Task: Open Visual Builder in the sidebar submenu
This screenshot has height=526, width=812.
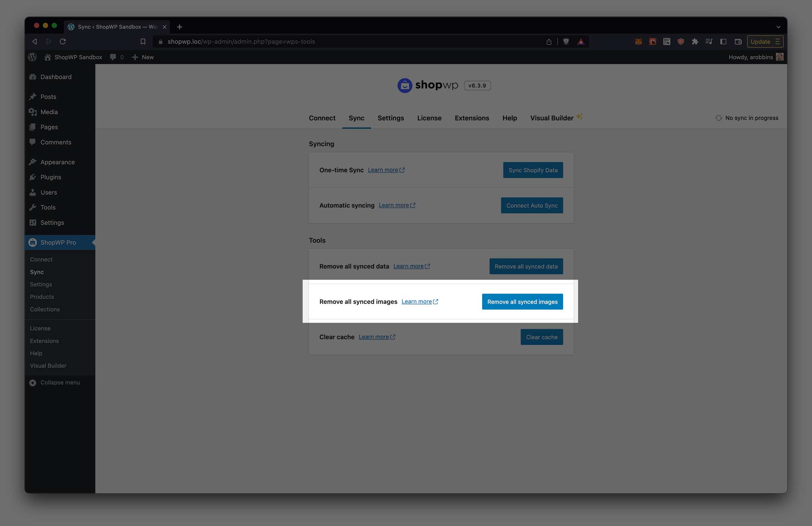Action: tap(48, 366)
